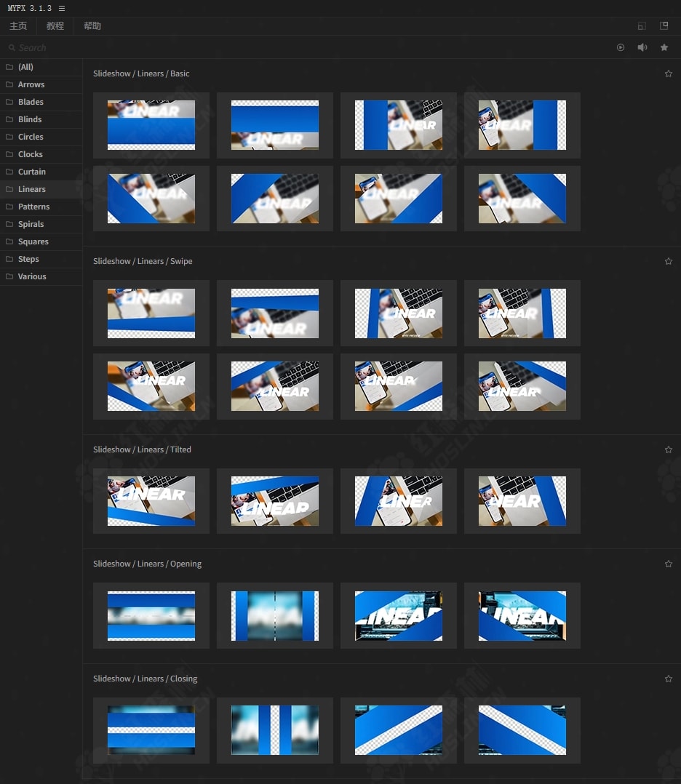Image resolution: width=681 pixels, height=784 pixels.
Task: Click the large panel layout icon
Action: tap(664, 25)
